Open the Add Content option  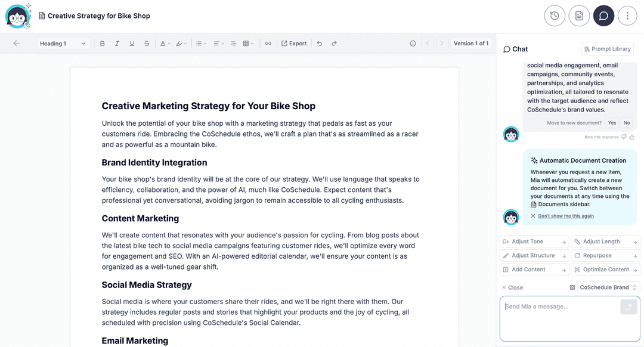tap(534, 269)
